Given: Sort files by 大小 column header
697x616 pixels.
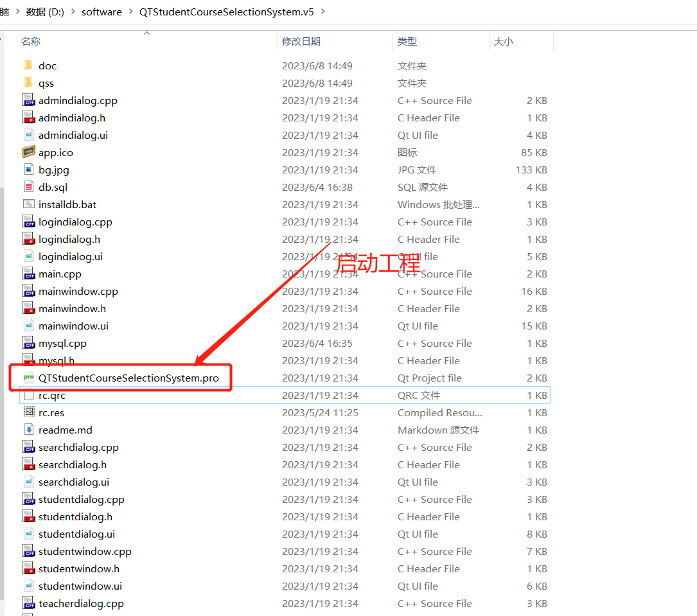Looking at the screenshot, I should (x=503, y=41).
